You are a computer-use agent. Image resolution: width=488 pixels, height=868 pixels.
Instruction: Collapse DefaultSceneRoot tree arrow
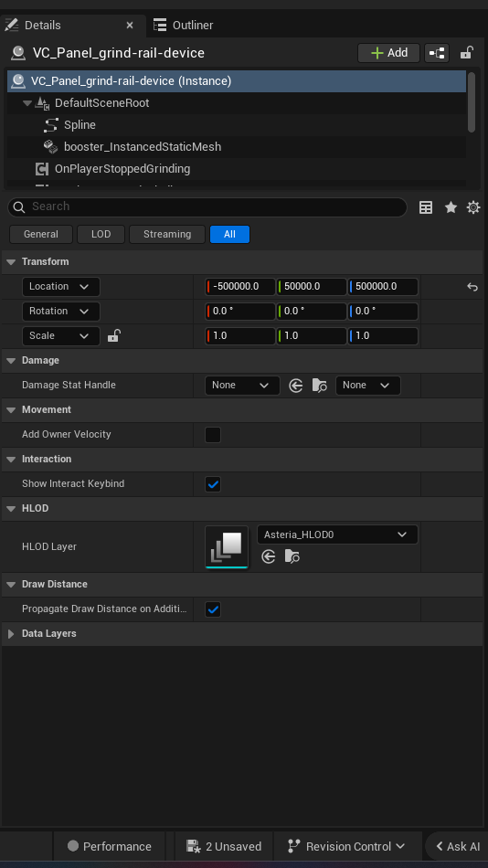click(x=27, y=103)
